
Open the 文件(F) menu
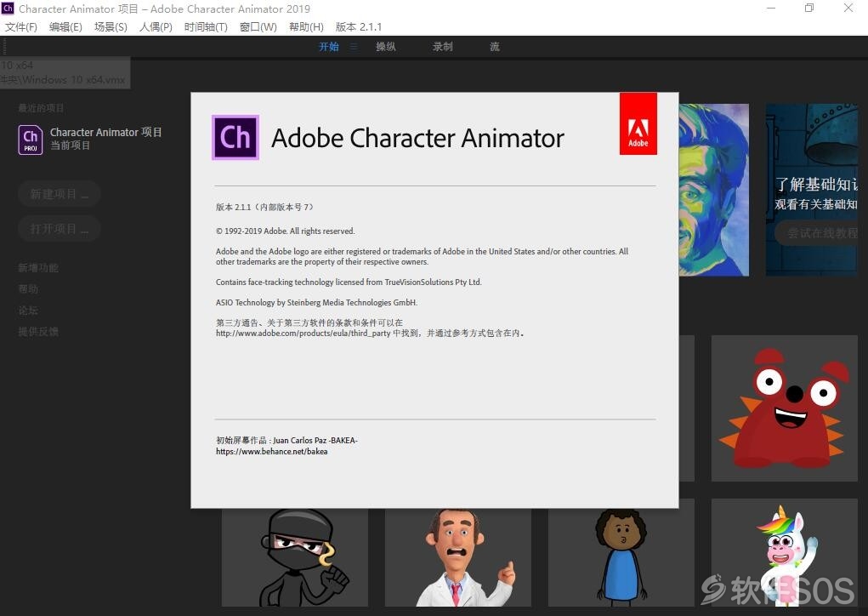pos(21,26)
